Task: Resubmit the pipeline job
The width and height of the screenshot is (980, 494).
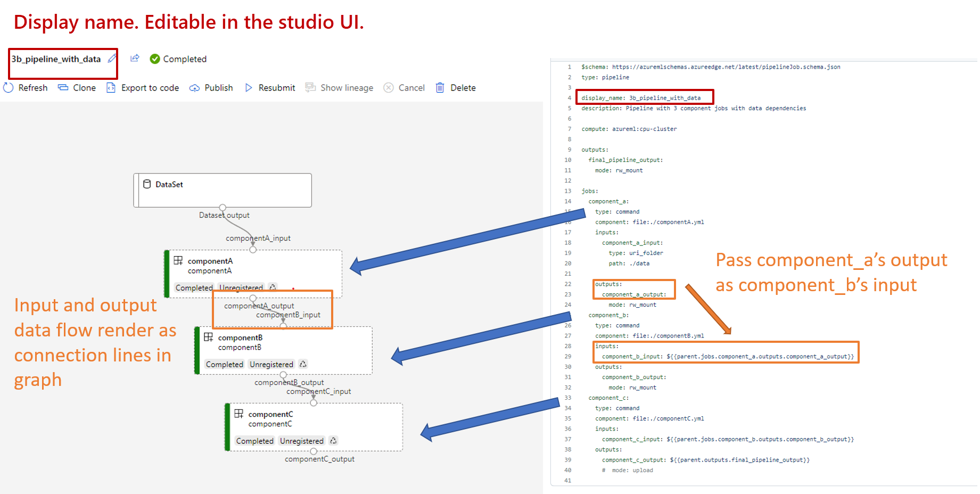Action: tap(270, 88)
